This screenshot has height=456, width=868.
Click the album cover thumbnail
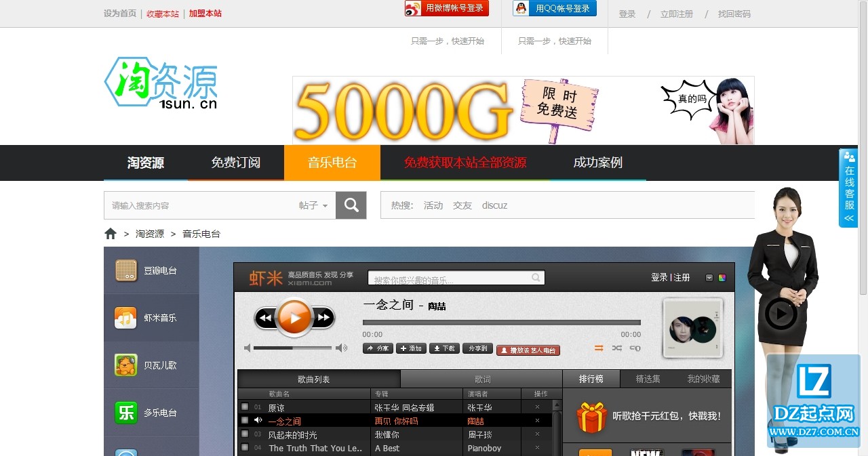point(692,328)
